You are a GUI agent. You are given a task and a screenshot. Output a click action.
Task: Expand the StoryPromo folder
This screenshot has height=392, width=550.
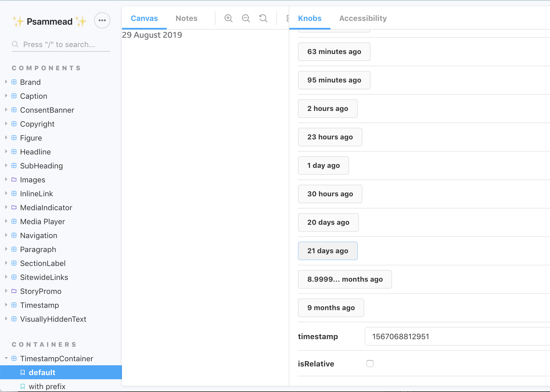coord(6,291)
